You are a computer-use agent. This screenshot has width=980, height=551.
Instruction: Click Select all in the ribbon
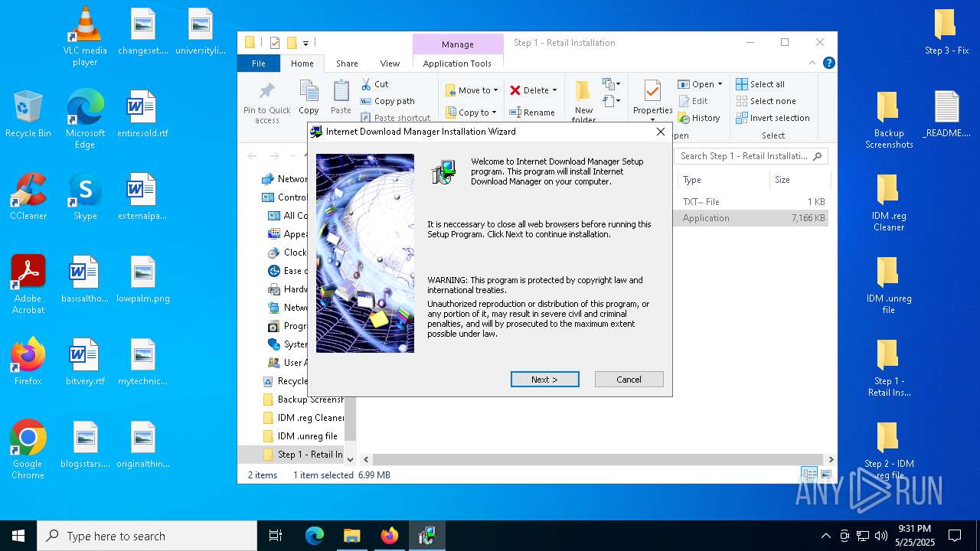760,84
